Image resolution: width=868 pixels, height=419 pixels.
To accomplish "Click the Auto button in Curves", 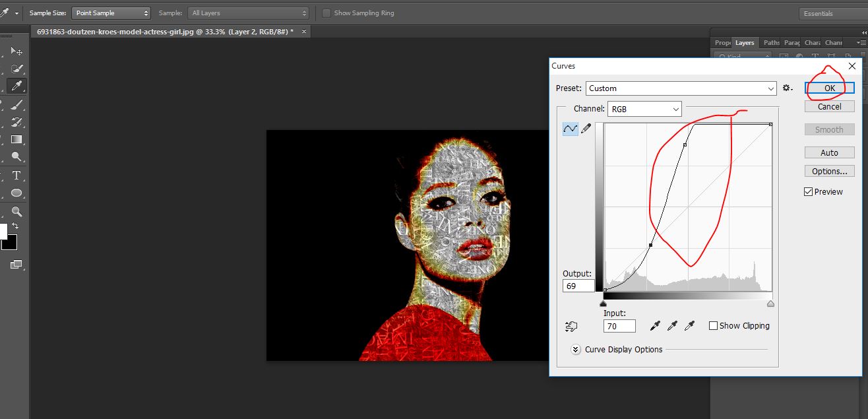I will (829, 152).
